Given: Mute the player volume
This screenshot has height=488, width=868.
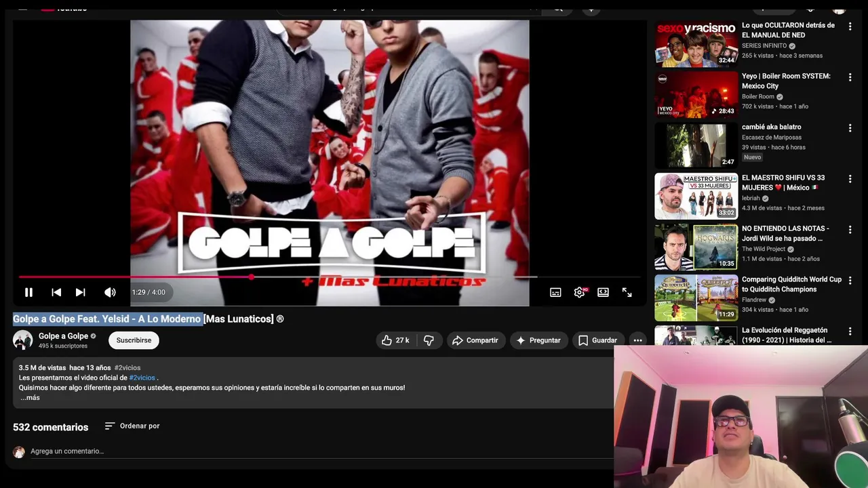Looking at the screenshot, I should [x=110, y=292].
